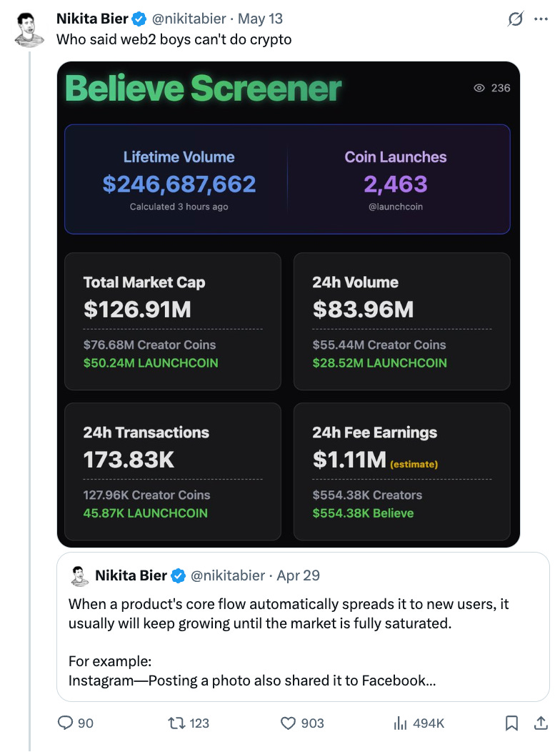Click the 24h Fee Earnings card
Viewport: 560px width, 752px height.
point(402,472)
